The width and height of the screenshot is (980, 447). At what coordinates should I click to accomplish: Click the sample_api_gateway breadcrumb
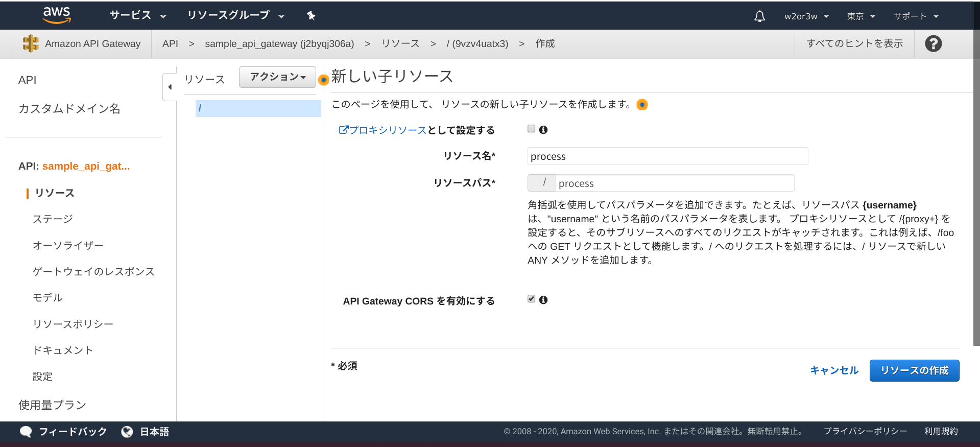[279, 44]
